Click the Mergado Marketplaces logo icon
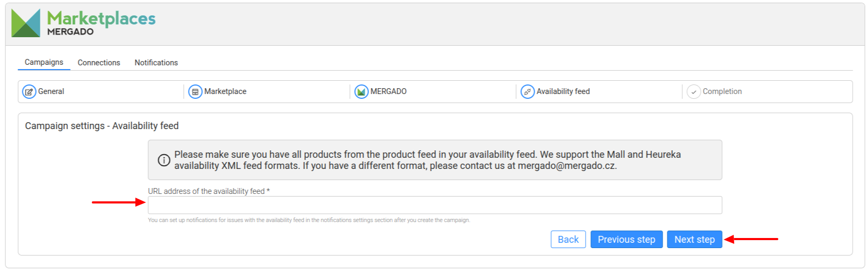 pos(26,23)
